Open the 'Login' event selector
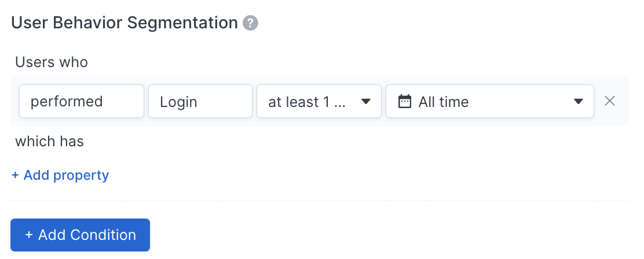 point(200,101)
